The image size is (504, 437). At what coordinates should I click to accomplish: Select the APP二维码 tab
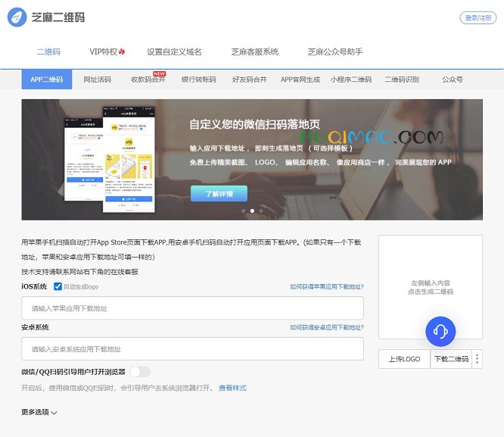47,80
